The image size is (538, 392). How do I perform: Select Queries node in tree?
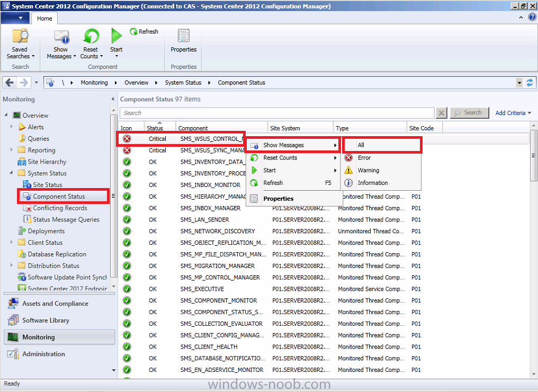click(34, 139)
